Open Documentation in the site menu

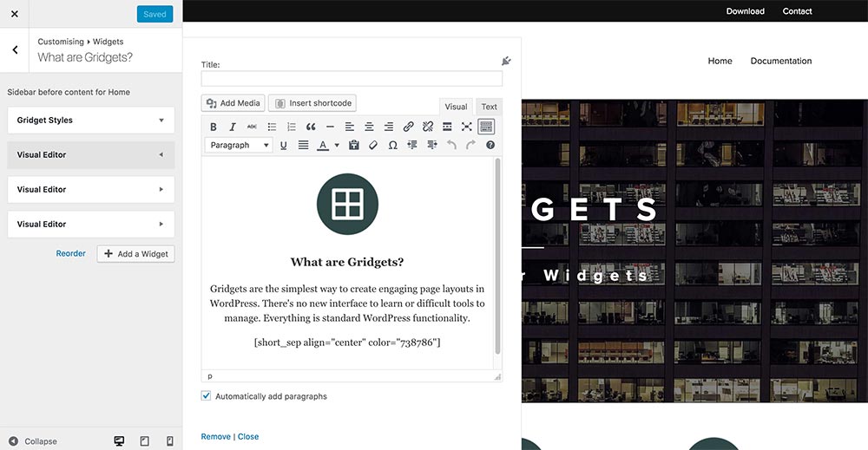coord(781,61)
